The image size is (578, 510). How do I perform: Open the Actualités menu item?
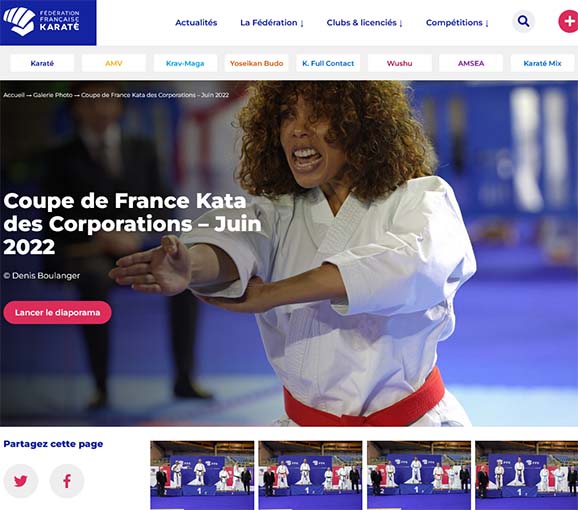pyautogui.click(x=196, y=23)
